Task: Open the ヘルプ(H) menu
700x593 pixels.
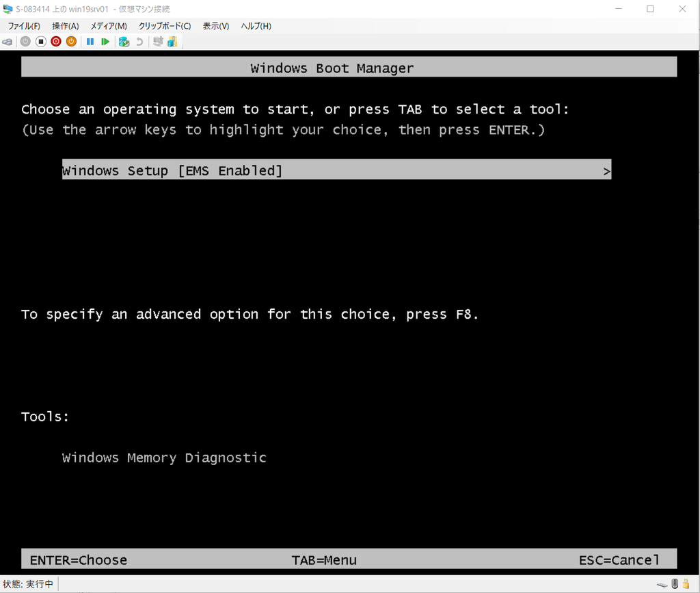Action: 256,26
